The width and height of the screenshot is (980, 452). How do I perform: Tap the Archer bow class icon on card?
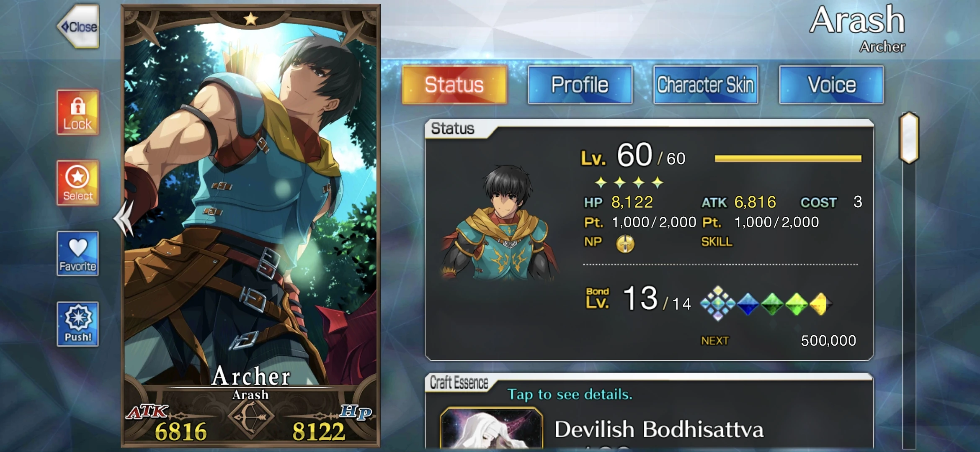(251, 416)
